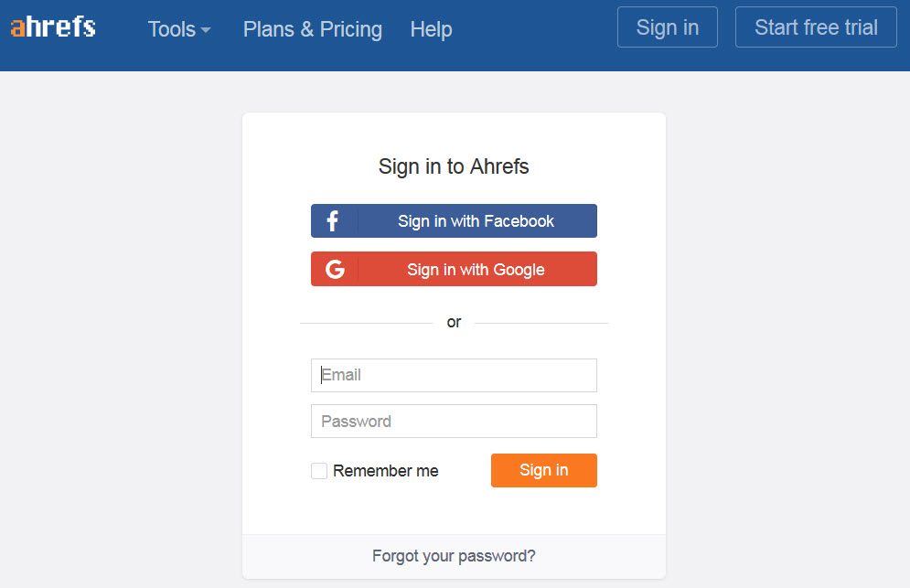Focus the Password input field
The height and width of the screenshot is (588, 910).
point(454,422)
